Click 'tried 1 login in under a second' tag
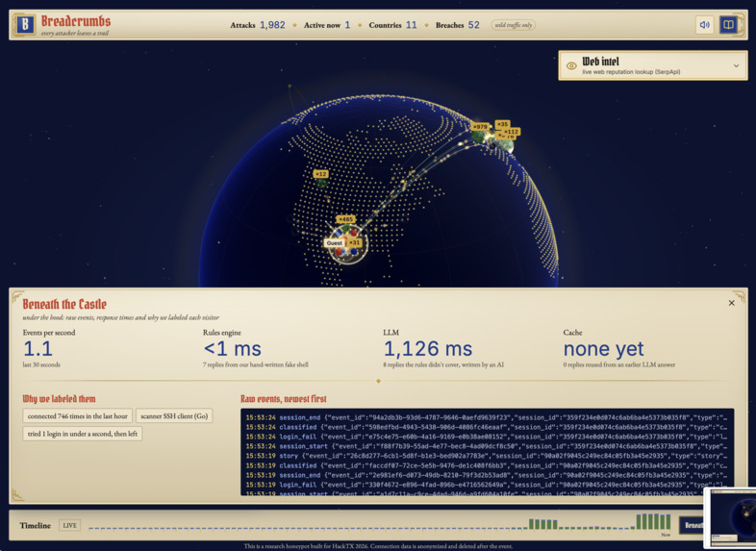Screen dimensions: 756x551 click(x=83, y=434)
